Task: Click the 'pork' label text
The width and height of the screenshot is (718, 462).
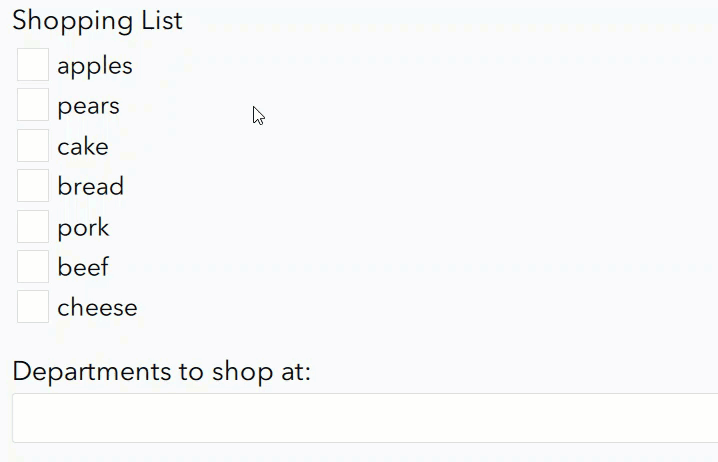Action: point(83,228)
